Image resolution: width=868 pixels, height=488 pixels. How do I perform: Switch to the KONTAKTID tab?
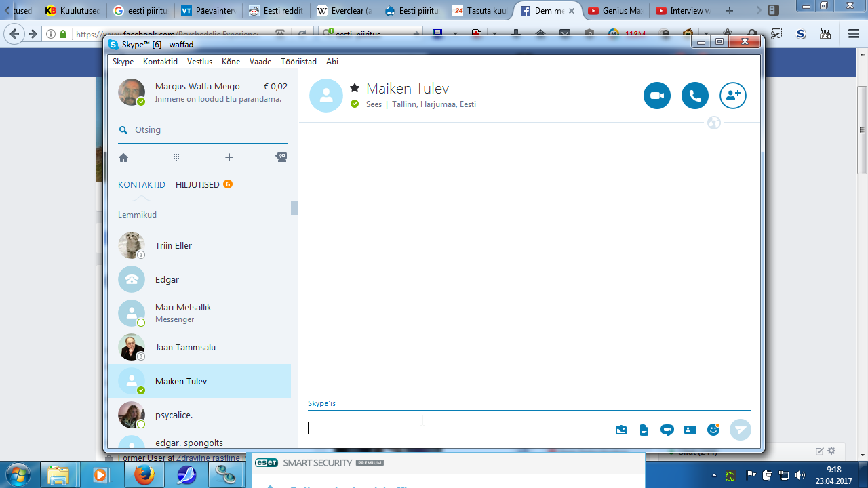[x=142, y=184]
